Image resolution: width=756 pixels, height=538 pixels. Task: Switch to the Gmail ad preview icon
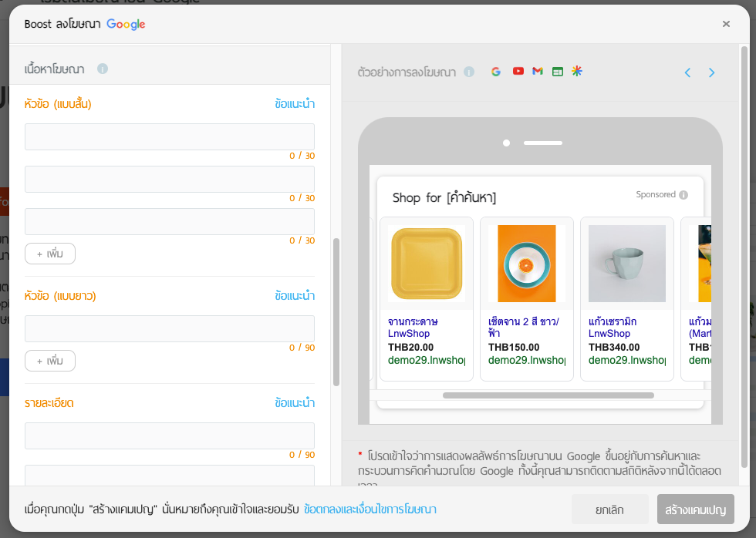[538, 72]
